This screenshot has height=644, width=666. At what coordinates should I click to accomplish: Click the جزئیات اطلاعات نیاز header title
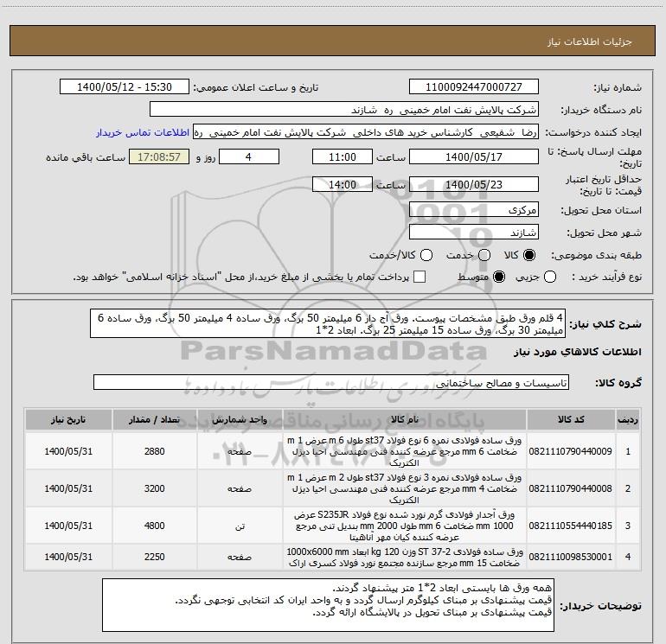click(590, 41)
